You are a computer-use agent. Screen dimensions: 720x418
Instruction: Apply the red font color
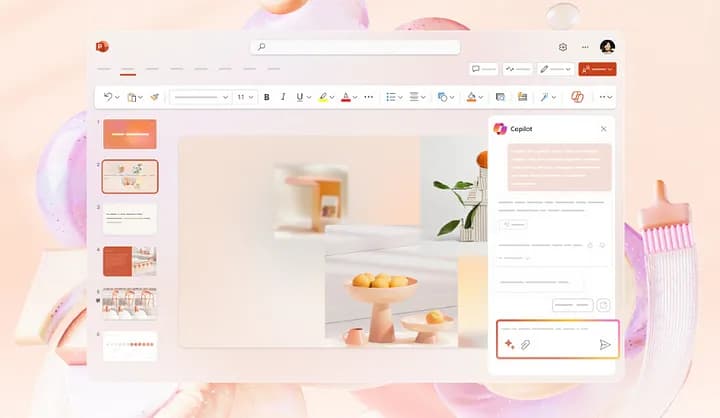[346, 97]
